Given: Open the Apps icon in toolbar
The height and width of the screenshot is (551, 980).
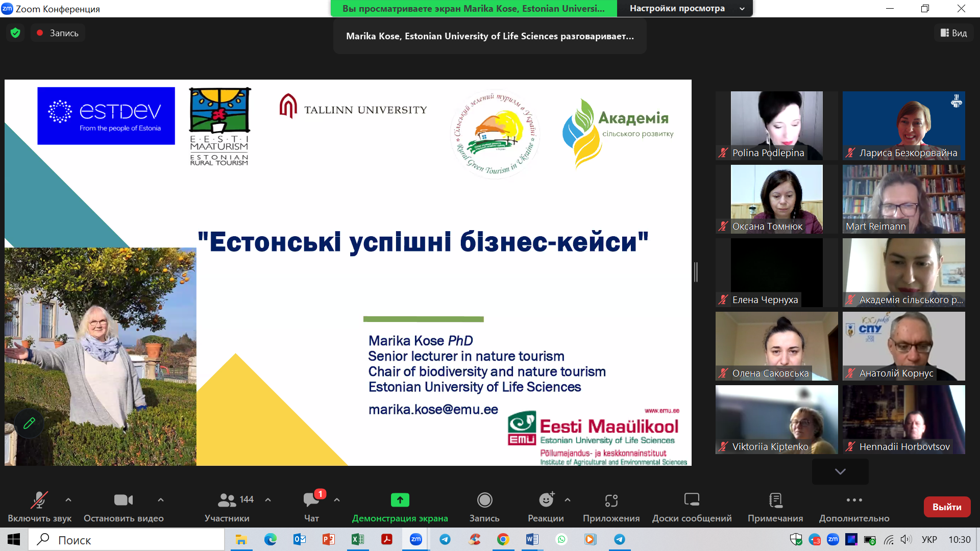Looking at the screenshot, I should 611,500.
